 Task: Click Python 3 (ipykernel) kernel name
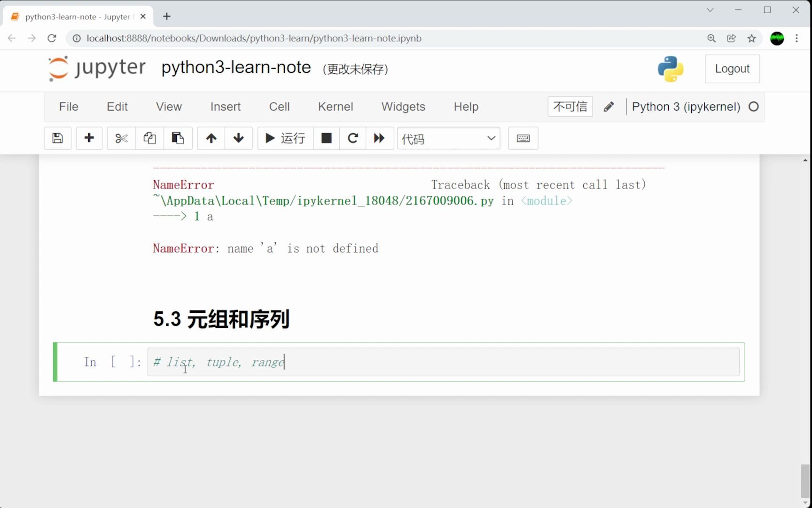pyautogui.click(x=686, y=107)
